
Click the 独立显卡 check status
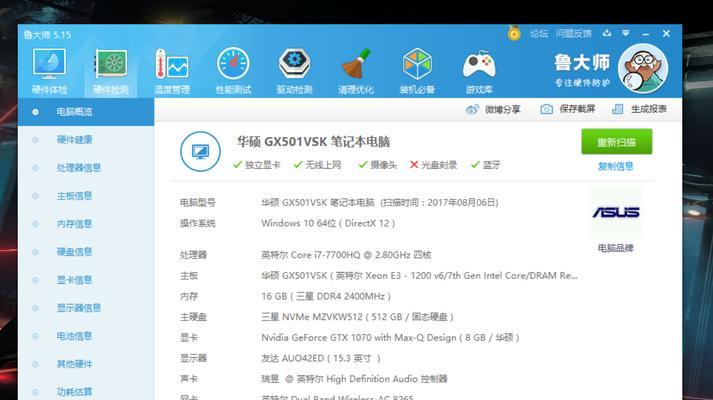(x=257, y=165)
